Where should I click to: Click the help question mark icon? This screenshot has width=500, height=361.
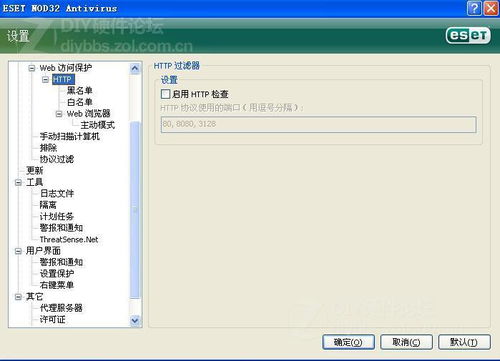point(474,8)
